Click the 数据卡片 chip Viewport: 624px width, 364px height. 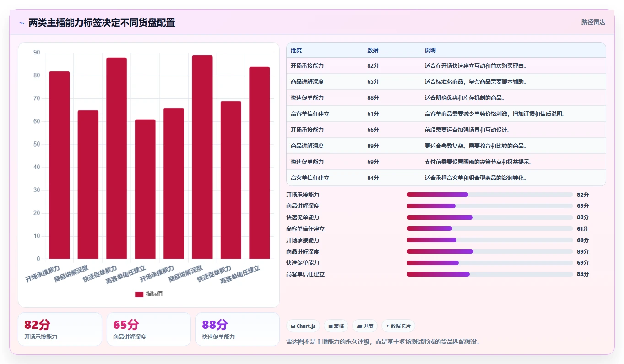coord(398,326)
